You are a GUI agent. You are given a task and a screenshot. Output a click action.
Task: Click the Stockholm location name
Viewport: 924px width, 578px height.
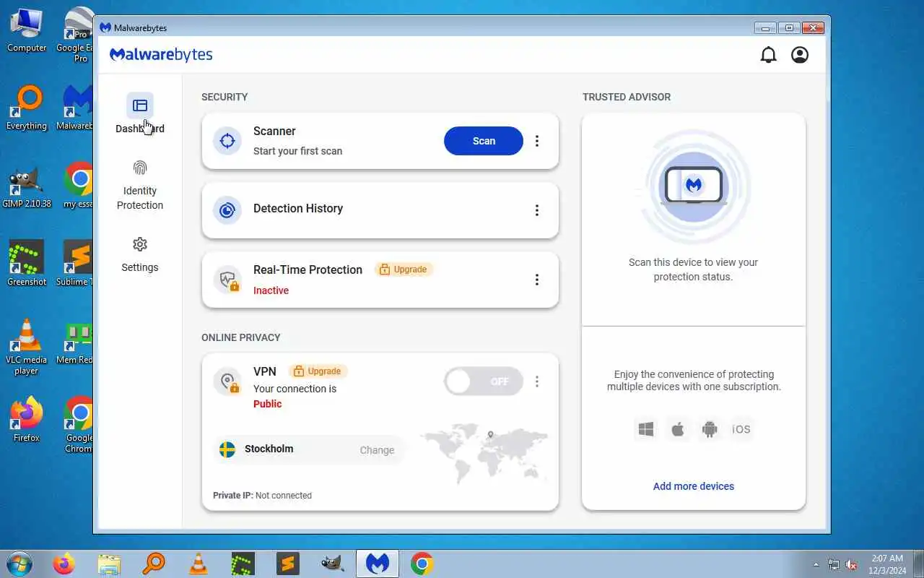coord(269,449)
